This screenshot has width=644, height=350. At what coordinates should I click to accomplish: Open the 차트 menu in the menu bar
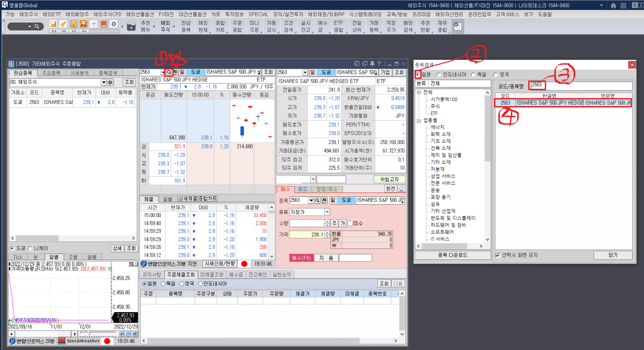click(216, 14)
